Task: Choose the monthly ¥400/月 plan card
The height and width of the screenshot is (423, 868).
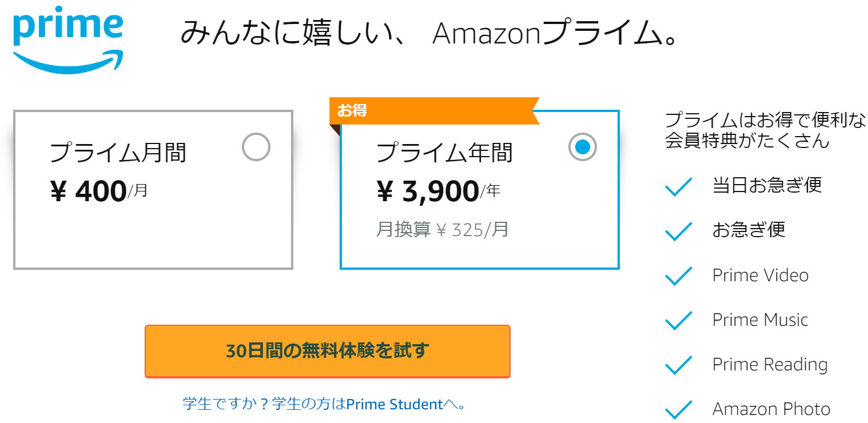Action: tap(153, 190)
